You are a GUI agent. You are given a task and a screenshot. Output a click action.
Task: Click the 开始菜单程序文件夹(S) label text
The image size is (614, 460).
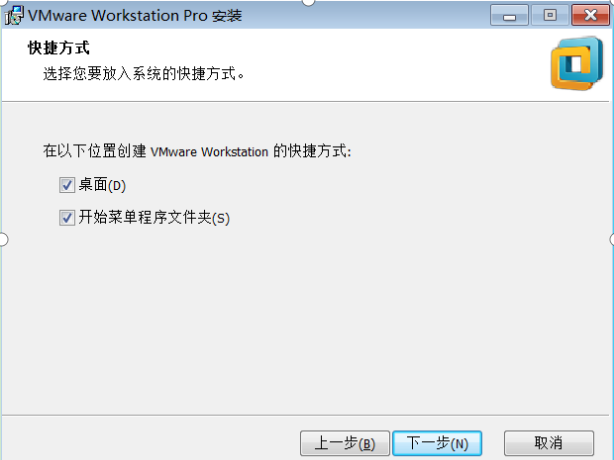pyautogui.click(x=154, y=218)
